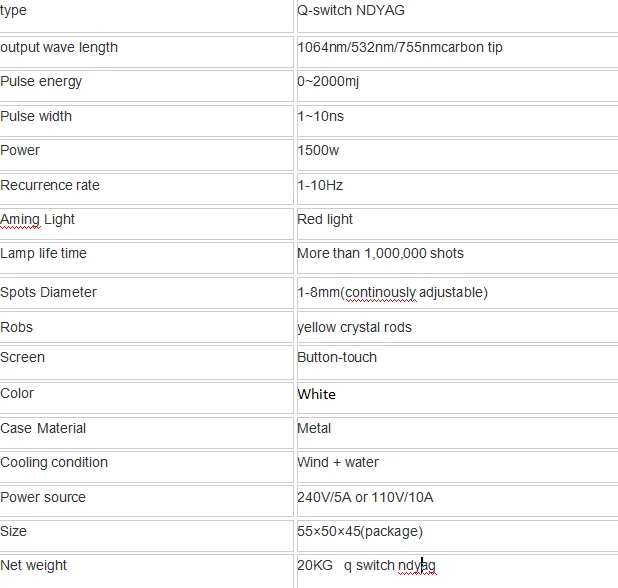
Task: Click the "1-10Hz" value
Action: (320, 185)
